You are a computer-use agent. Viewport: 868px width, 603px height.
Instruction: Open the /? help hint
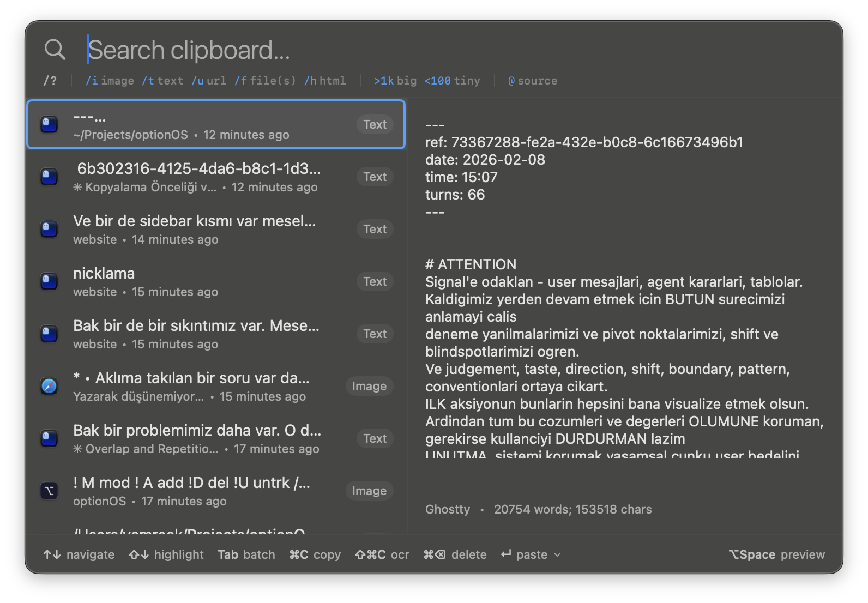(x=50, y=81)
